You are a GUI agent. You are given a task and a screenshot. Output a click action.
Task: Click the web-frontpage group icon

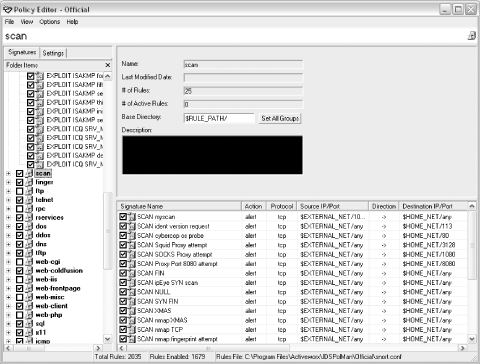(x=29, y=288)
